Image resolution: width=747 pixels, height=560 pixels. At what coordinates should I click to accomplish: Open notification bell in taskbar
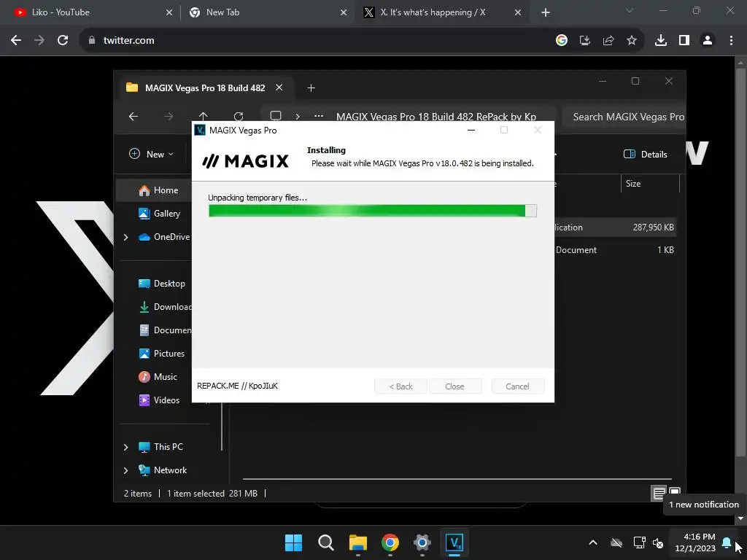[727, 542]
